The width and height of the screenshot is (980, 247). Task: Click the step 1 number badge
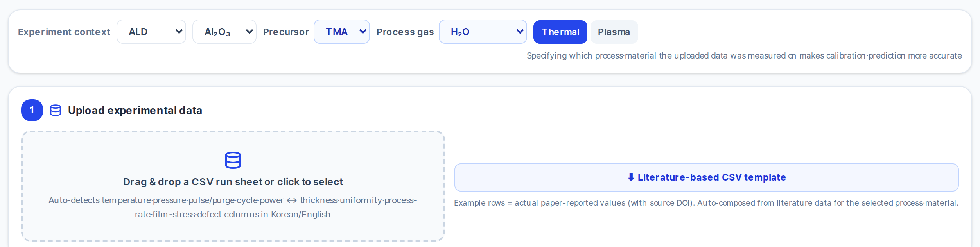point(32,110)
